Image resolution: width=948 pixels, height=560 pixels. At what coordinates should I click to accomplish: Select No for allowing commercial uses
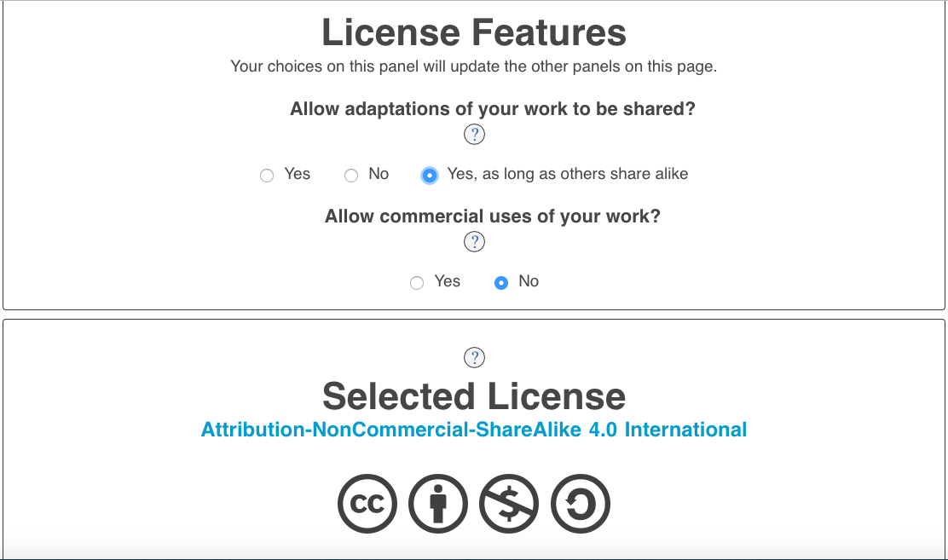pyautogui.click(x=501, y=283)
